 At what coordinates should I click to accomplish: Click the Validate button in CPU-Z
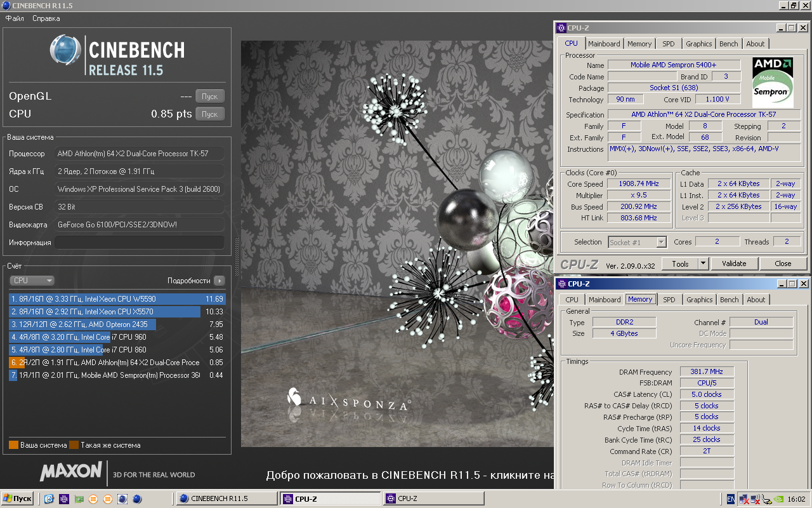[734, 264]
